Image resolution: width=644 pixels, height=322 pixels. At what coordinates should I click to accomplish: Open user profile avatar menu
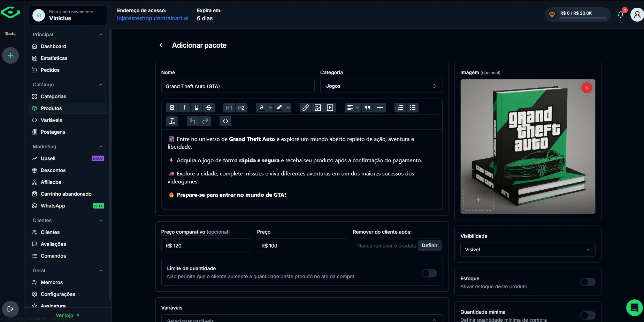coord(637,14)
